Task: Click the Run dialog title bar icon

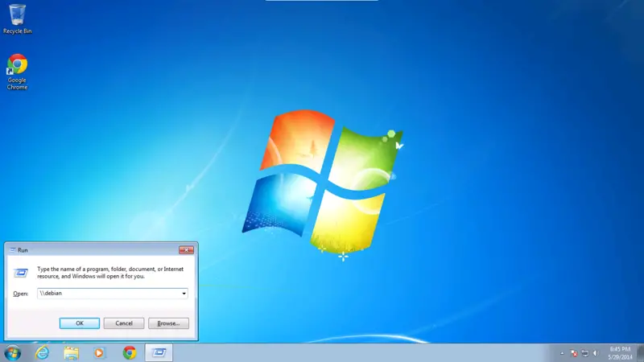Action: pyautogui.click(x=13, y=250)
